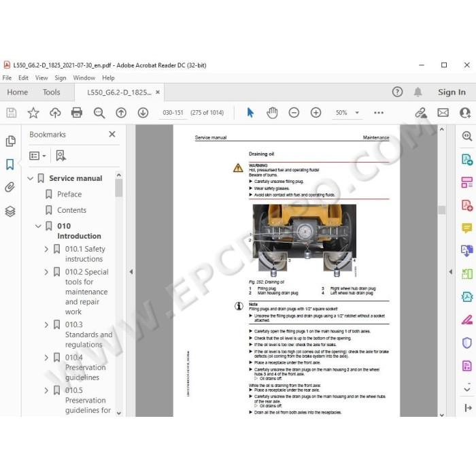The image size is (476, 476).
Task: Expand 010.4 Preservation guidelines bookmark
Action: [x=46, y=358]
